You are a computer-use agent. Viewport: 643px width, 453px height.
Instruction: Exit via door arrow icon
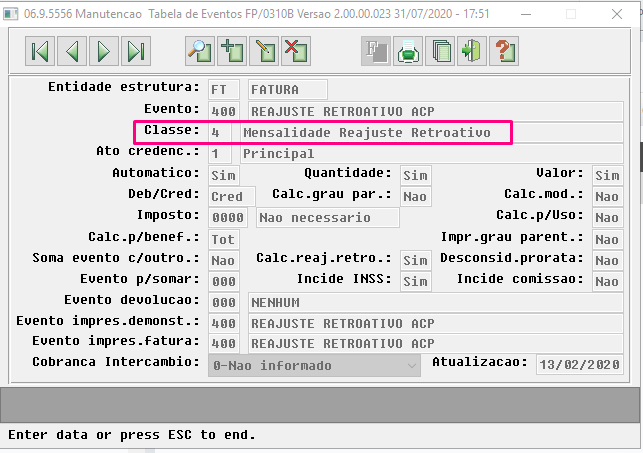point(472,51)
